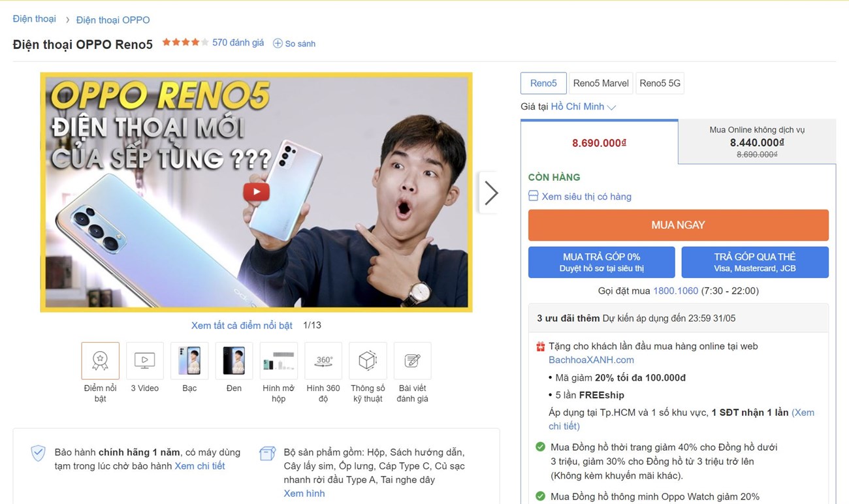Viewport: 849px width, 504px height.
Task: Open the Điện thoại breadcrumb link
Action: click(x=35, y=19)
